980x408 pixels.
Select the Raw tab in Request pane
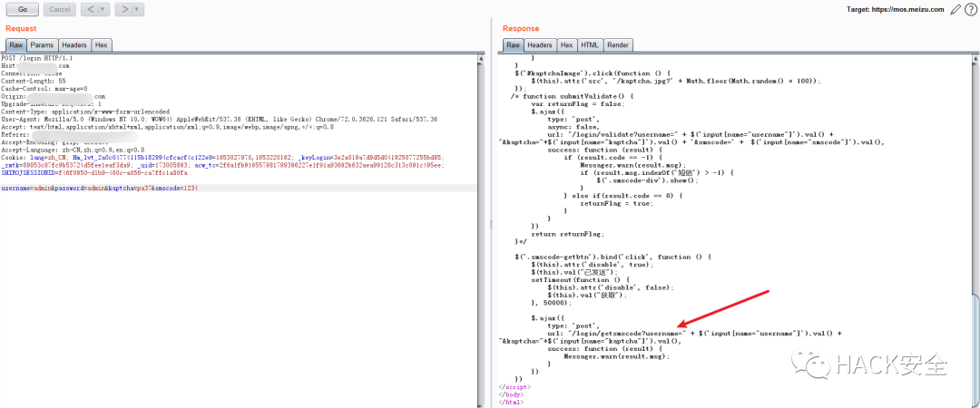point(15,45)
